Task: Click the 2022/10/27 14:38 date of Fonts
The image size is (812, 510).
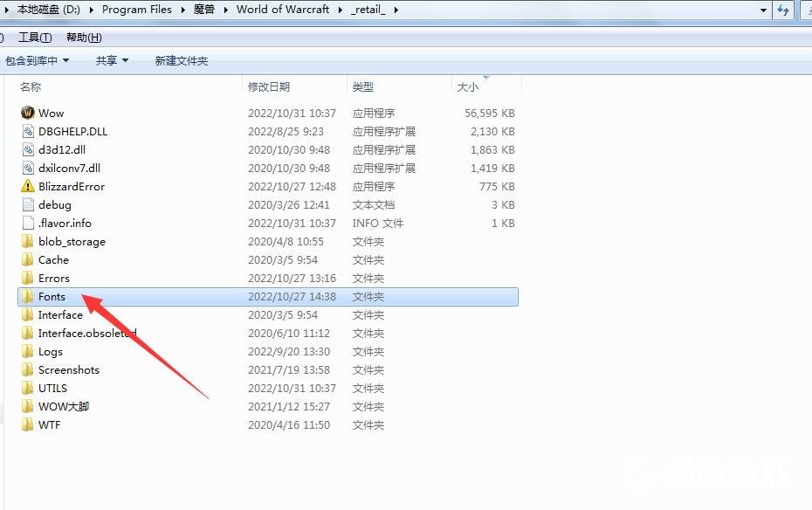Action: (x=292, y=297)
